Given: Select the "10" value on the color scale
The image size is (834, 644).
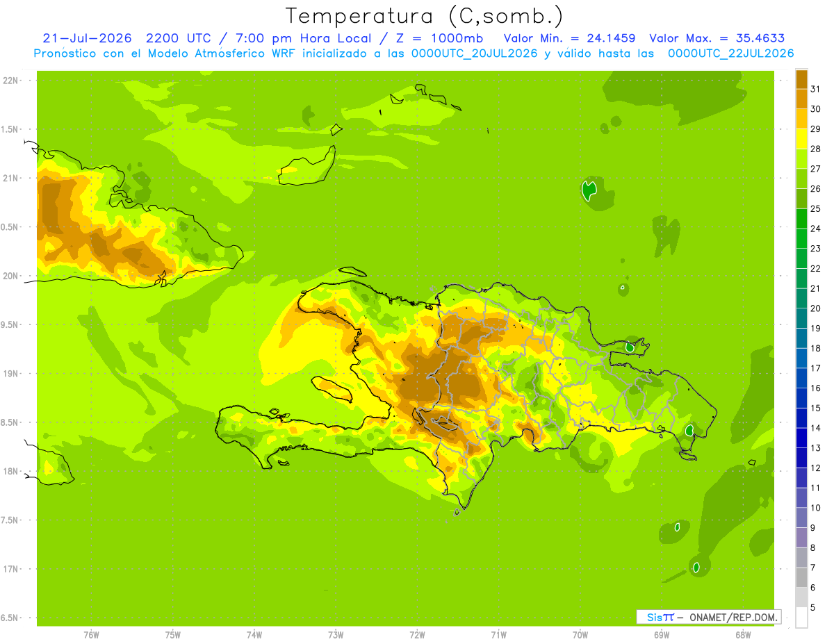Looking at the screenshot, I should [816, 508].
